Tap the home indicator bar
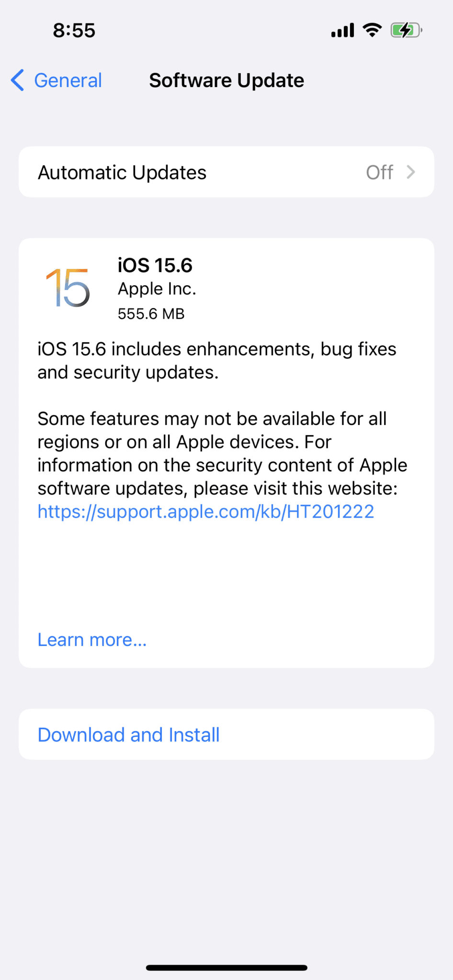Image resolution: width=453 pixels, height=980 pixels. [x=226, y=968]
